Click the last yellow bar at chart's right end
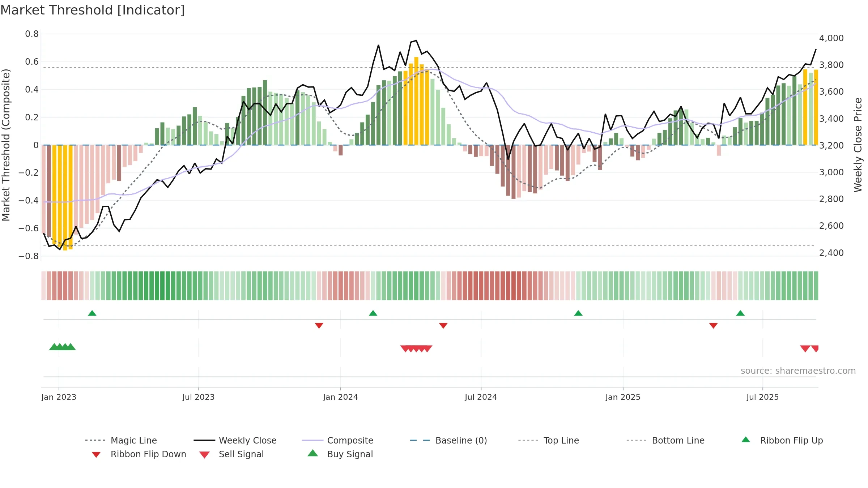The width and height of the screenshot is (868, 488). [x=816, y=107]
